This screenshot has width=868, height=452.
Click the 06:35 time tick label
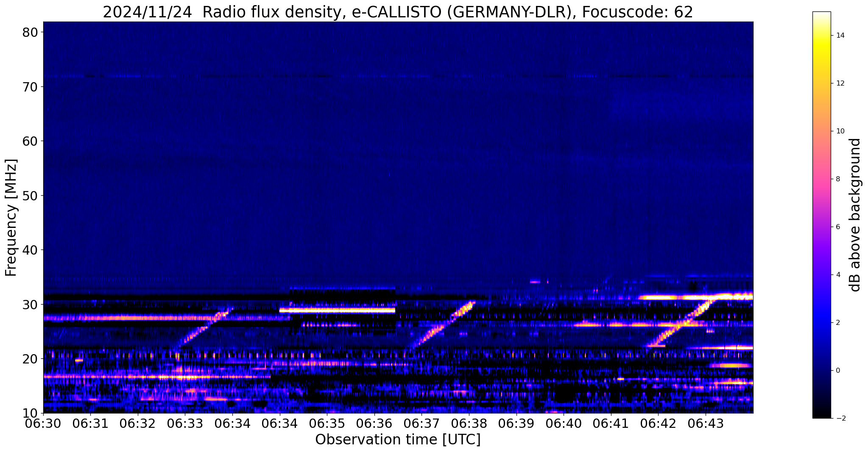coord(327,423)
